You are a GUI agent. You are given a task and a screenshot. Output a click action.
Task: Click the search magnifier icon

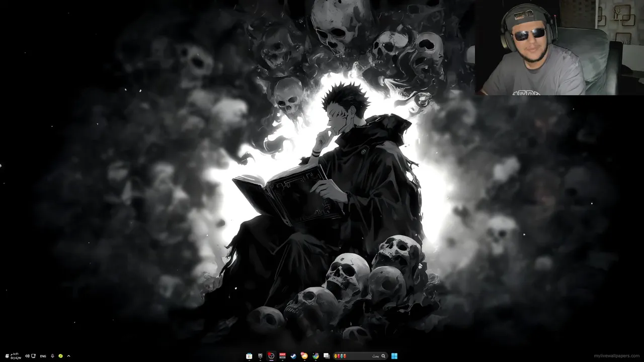point(383,356)
